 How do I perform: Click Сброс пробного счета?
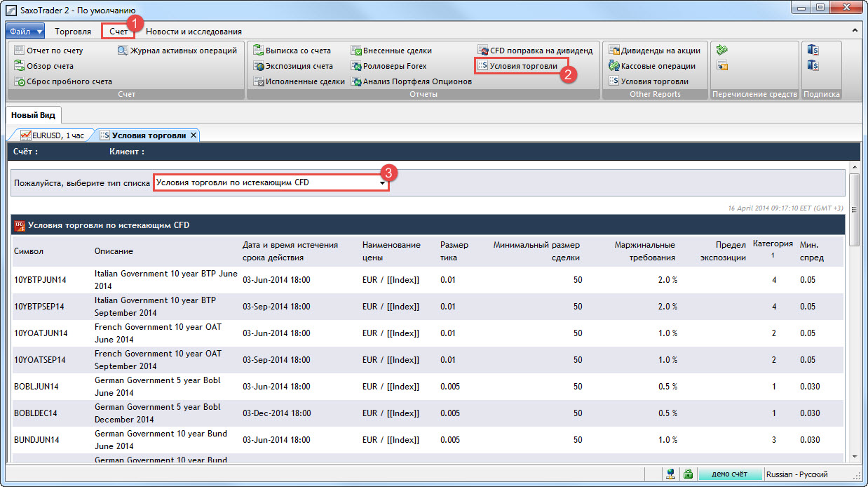pyautogui.click(x=64, y=81)
